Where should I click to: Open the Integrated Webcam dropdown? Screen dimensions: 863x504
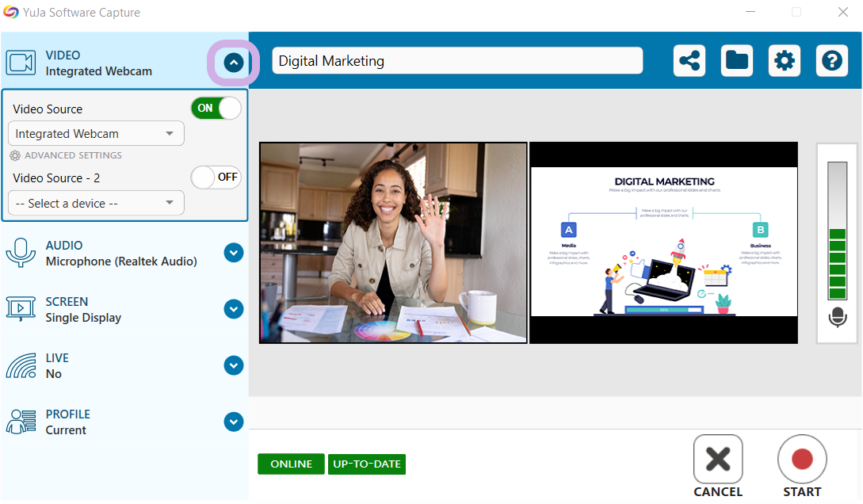[x=97, y=134]
